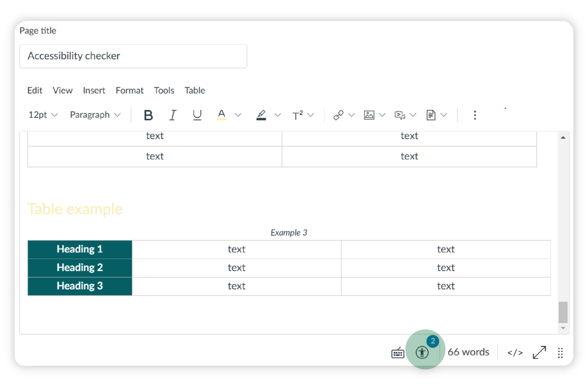Click last 'text' cell in Heading 2 row
The height and width of the screenshot is (384, 588).
(446, 268)
